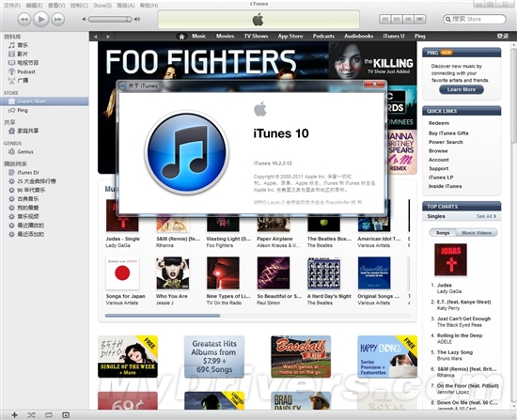Open the Audiobooks store tab

coord(359,36)
